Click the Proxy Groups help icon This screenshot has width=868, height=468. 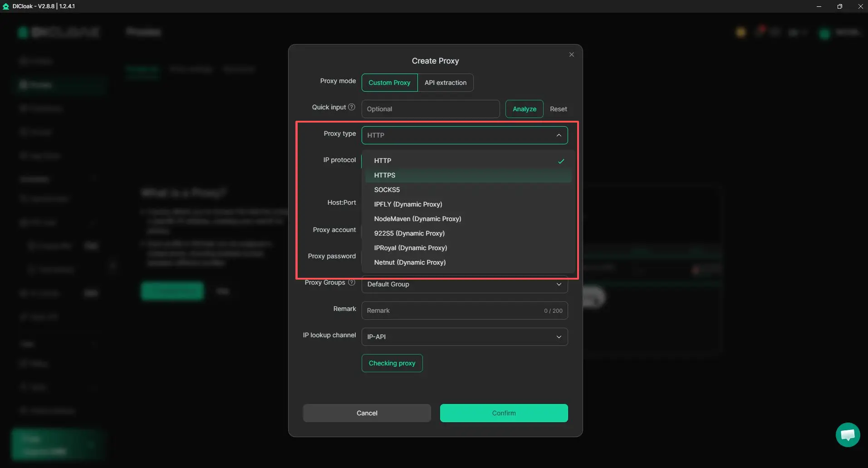(351, 282)
